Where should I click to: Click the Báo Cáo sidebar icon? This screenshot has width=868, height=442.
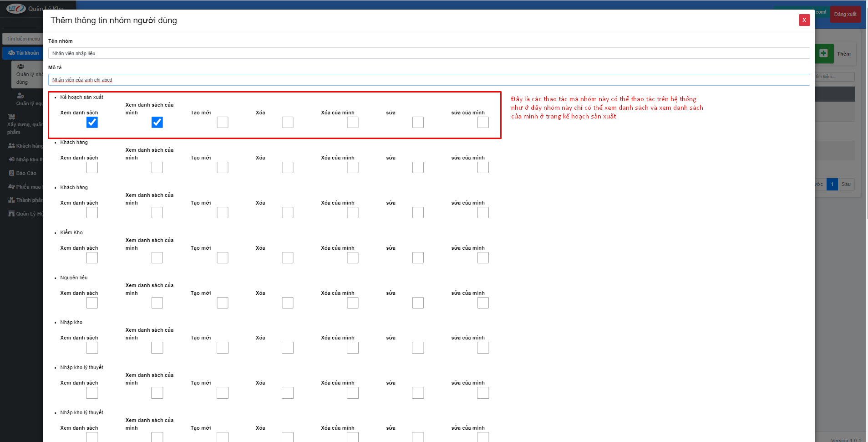point(11,173)
